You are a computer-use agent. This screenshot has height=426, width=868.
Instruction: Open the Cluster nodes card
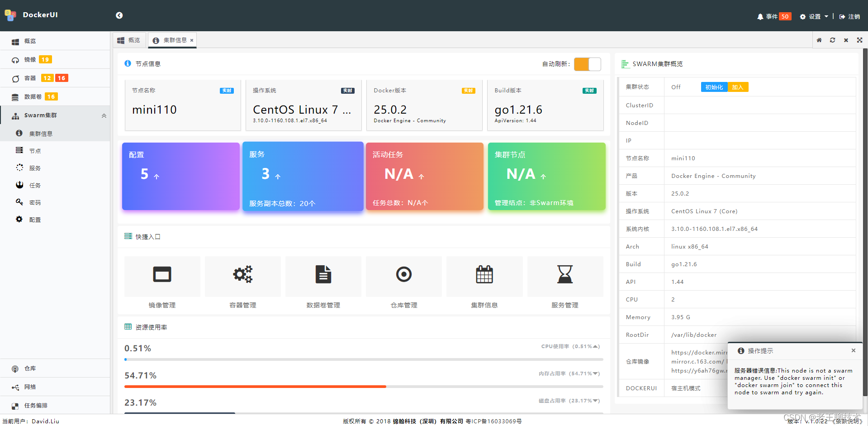point(547,177)
